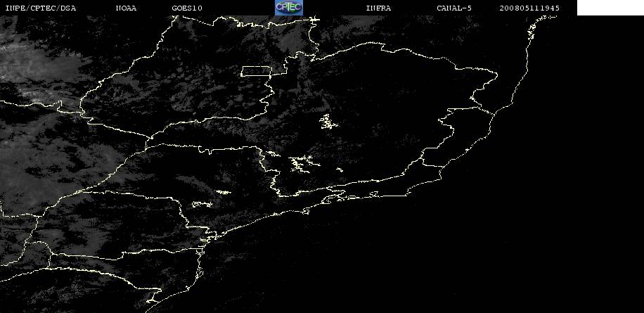Click the CPTEC logo
The height and width of the screenshot is (313, 644).
pos(289,8)
